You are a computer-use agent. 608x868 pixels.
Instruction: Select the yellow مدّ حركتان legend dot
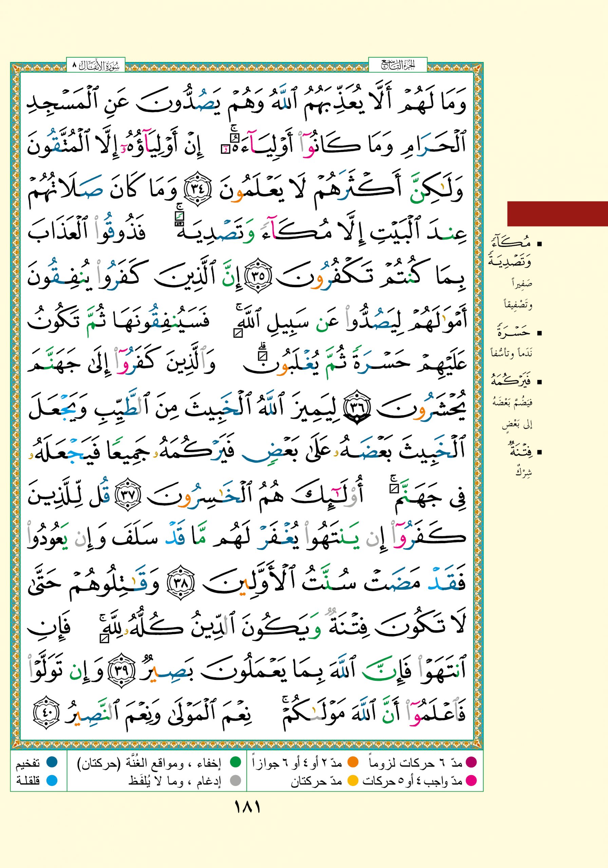pyautogui.click(x=353, y=780)
